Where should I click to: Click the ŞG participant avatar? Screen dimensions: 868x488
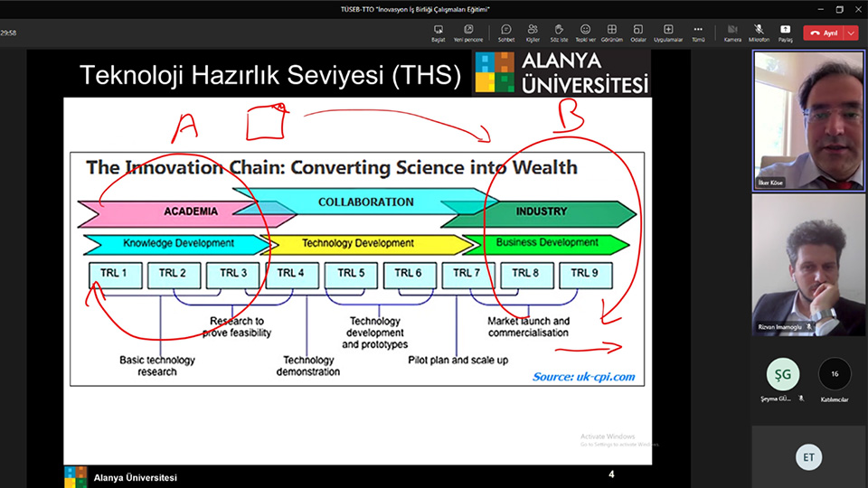782,373
